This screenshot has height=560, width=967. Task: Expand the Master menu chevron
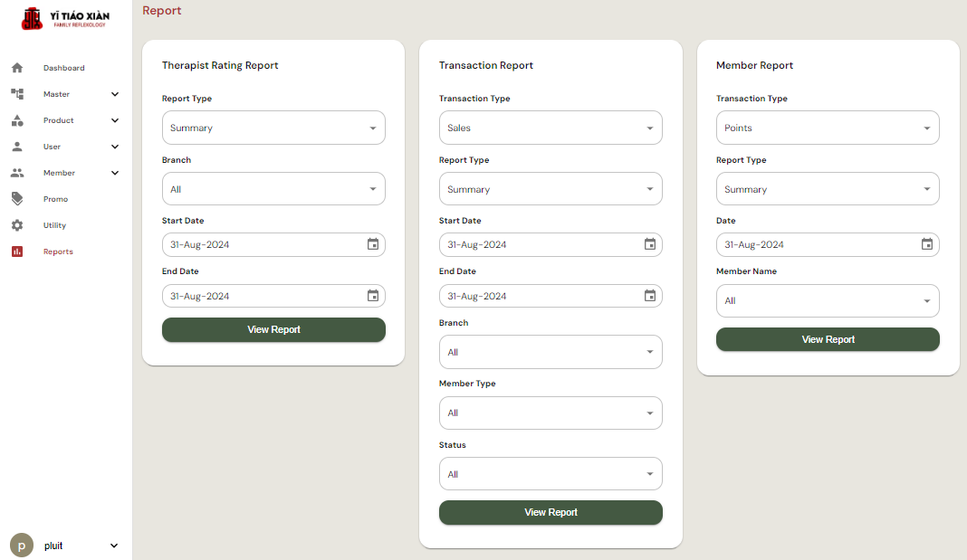click(115, 94)
